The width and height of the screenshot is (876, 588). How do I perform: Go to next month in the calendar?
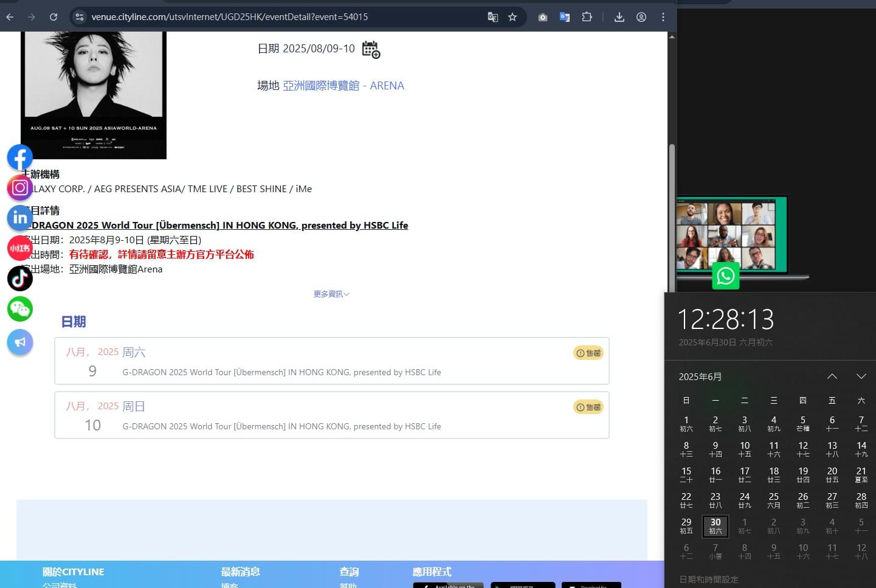coord(861,377)
